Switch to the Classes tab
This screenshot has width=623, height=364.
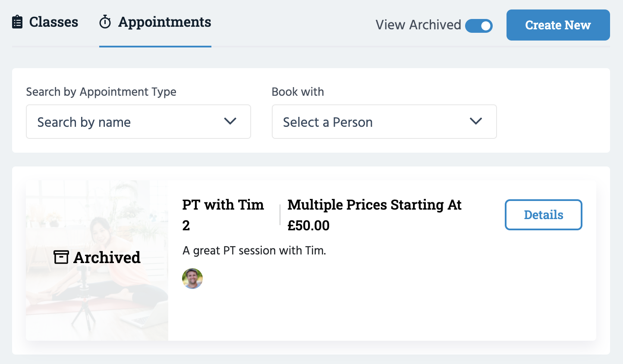pos(45,22)
